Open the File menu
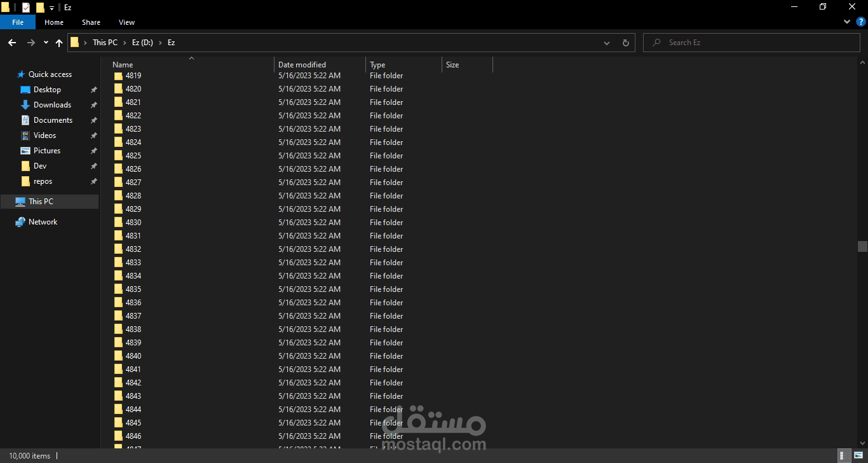Viewport: 868px width, 463px height. click(x=17, y=22)
